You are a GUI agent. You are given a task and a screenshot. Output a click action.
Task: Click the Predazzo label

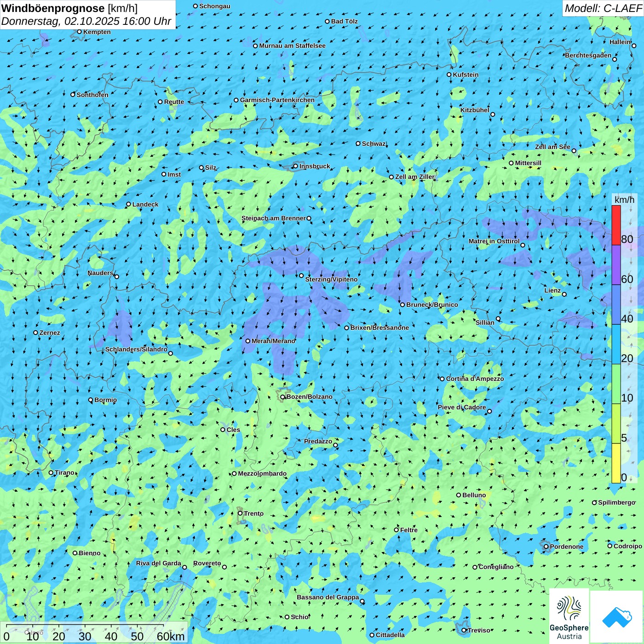318,441
